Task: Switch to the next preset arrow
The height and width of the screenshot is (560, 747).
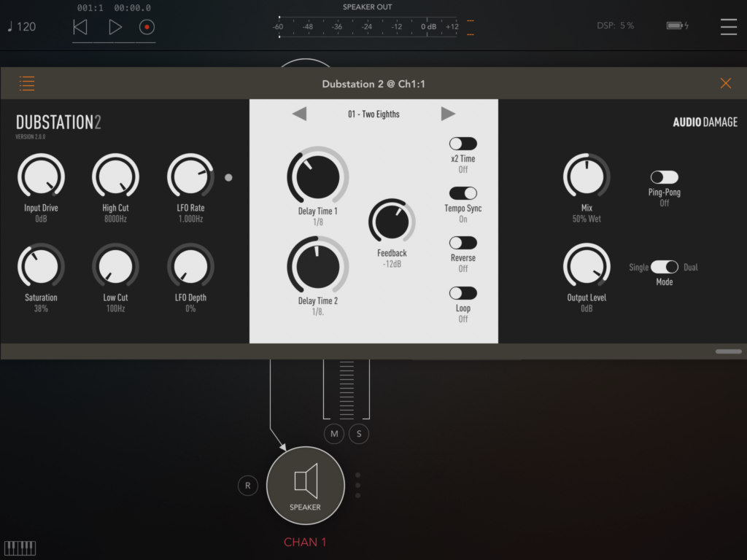Action: (448, 114)
